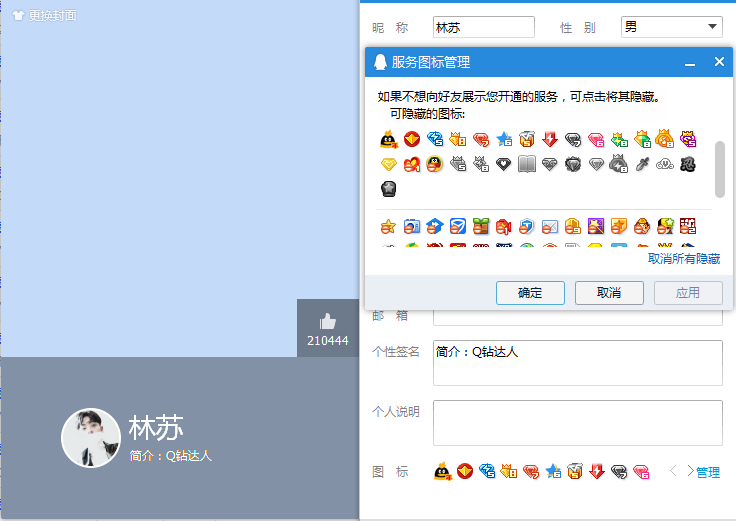
Task: Unhide the gold circle QQ penguin icon
Action: [x=435, y=164]
